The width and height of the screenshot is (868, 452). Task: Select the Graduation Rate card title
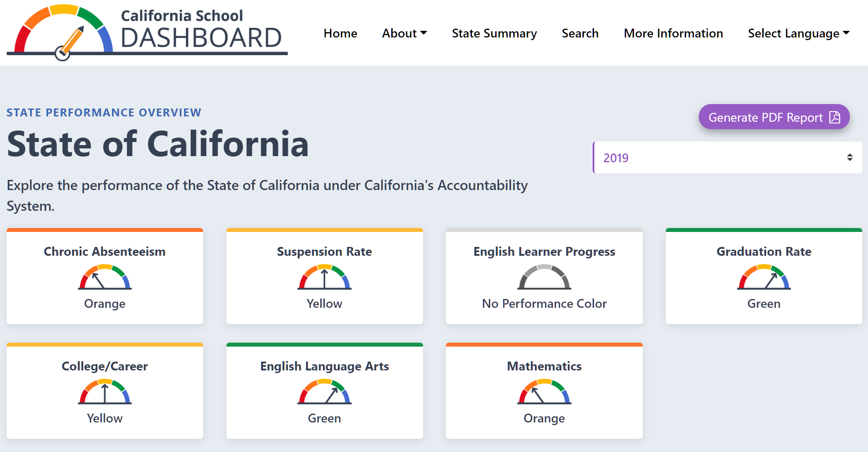click(764, 251)
